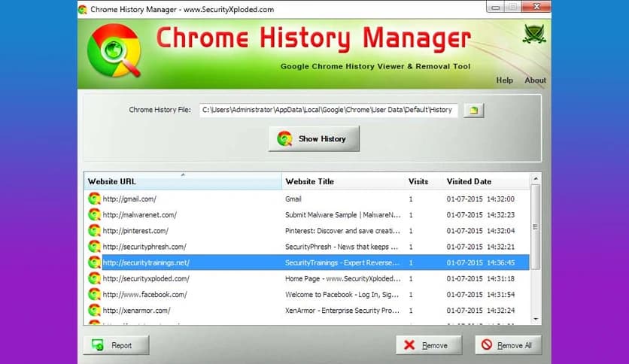
Task: Browse for history file with folder icon
Action: tap(474, 111)
